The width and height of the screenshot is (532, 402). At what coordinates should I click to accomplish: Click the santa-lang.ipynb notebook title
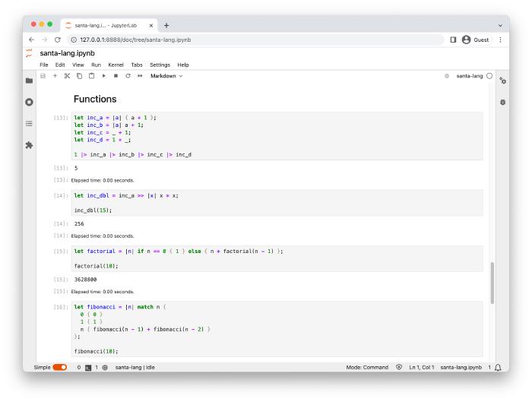(67, 53)
